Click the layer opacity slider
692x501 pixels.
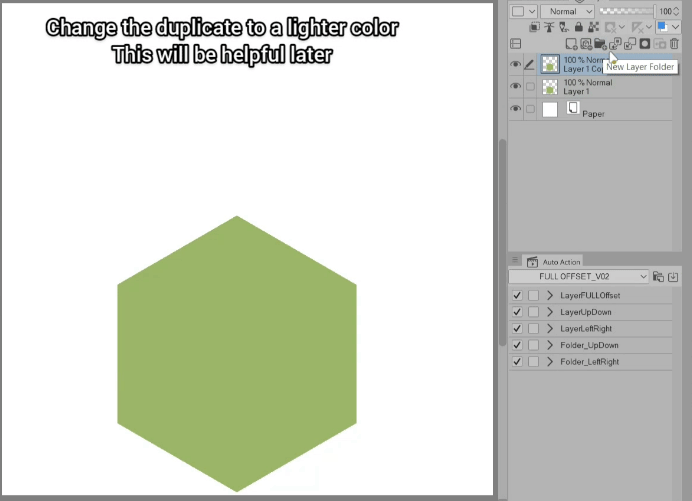pyautogui.click(x=627, y=11)
